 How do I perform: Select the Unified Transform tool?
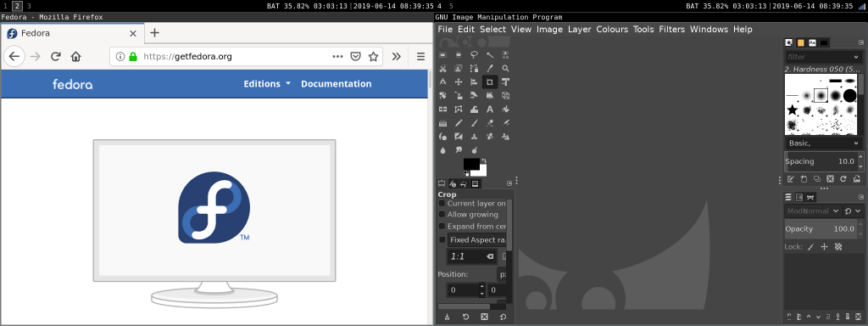pyautogui.click(x=505, y=82)
